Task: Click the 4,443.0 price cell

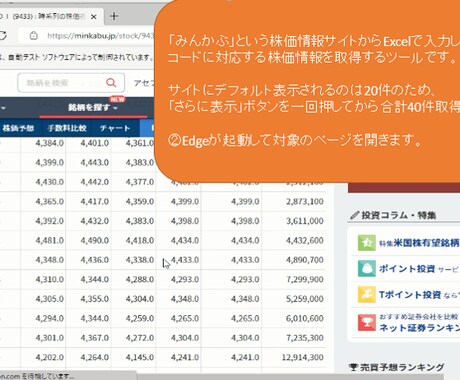Action: pyautogui.click(x=95, y=162)
